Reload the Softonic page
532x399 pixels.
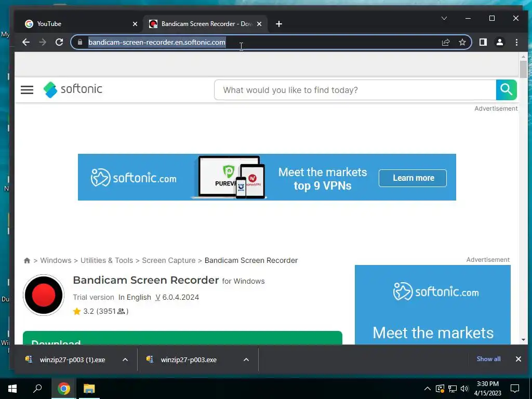coord(59,42)
